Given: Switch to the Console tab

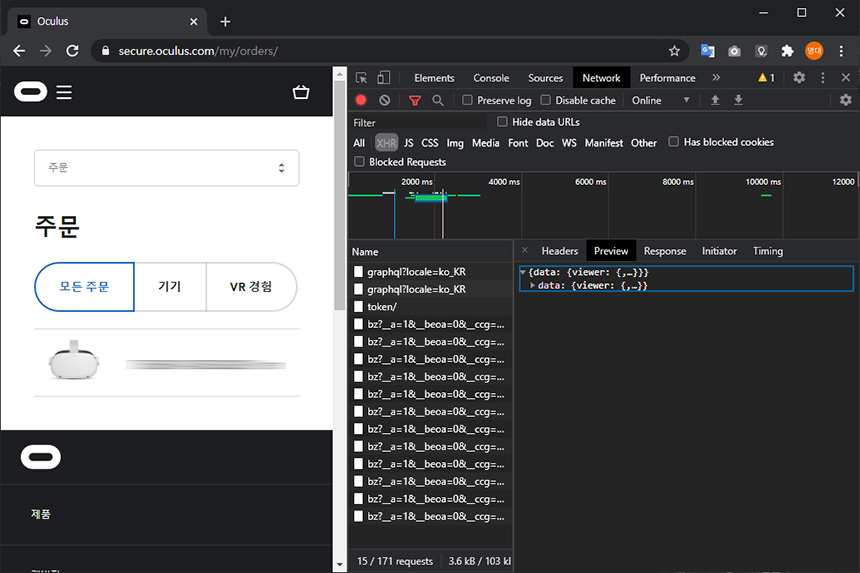Looking at the screenshot, I should coord(491,78).
